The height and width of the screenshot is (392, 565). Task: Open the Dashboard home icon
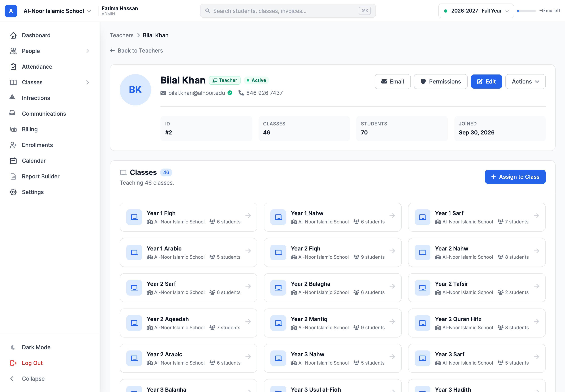13,35
